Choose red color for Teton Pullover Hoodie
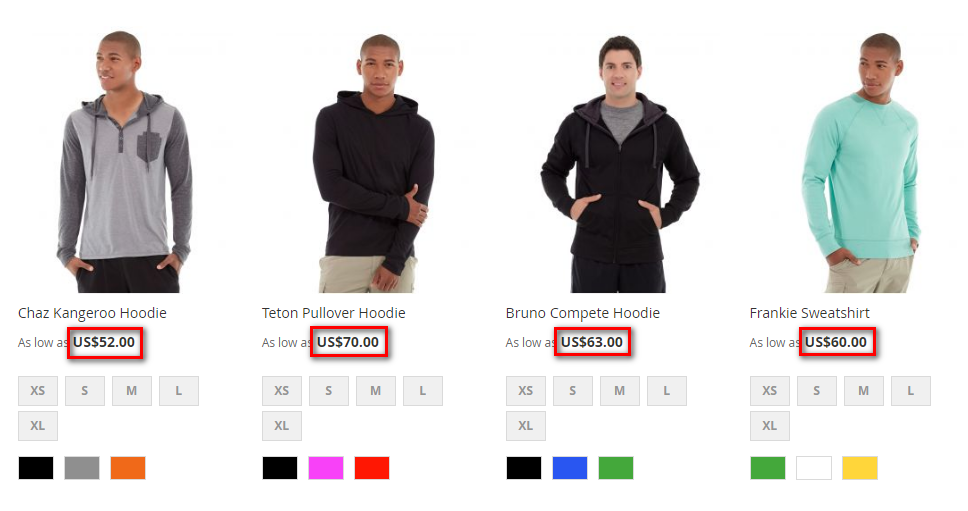 click(x=372, y=468)
